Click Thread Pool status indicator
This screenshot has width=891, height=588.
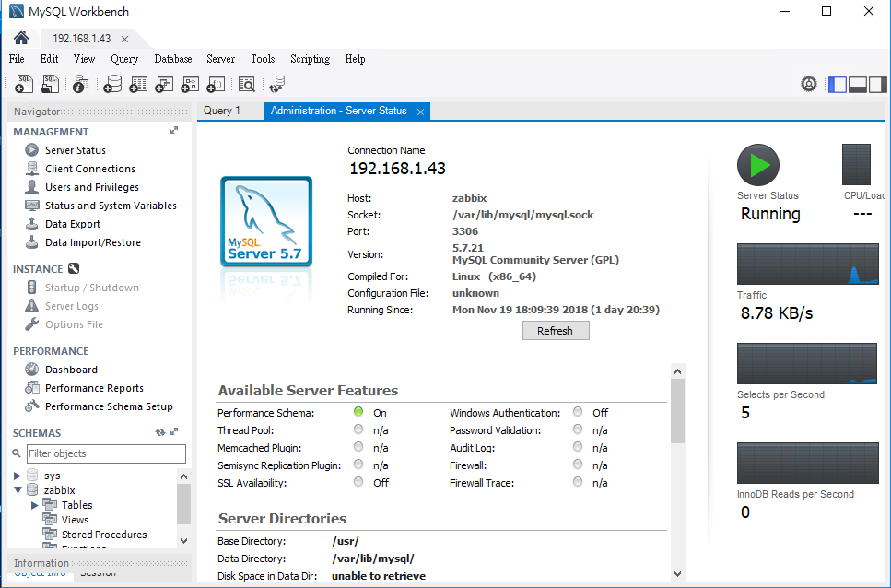(358, 429)
